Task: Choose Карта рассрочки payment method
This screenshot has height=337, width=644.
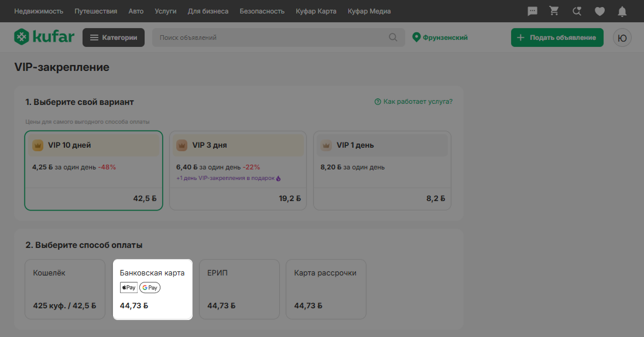Action: pyautogui.click(x=326, y=289)
